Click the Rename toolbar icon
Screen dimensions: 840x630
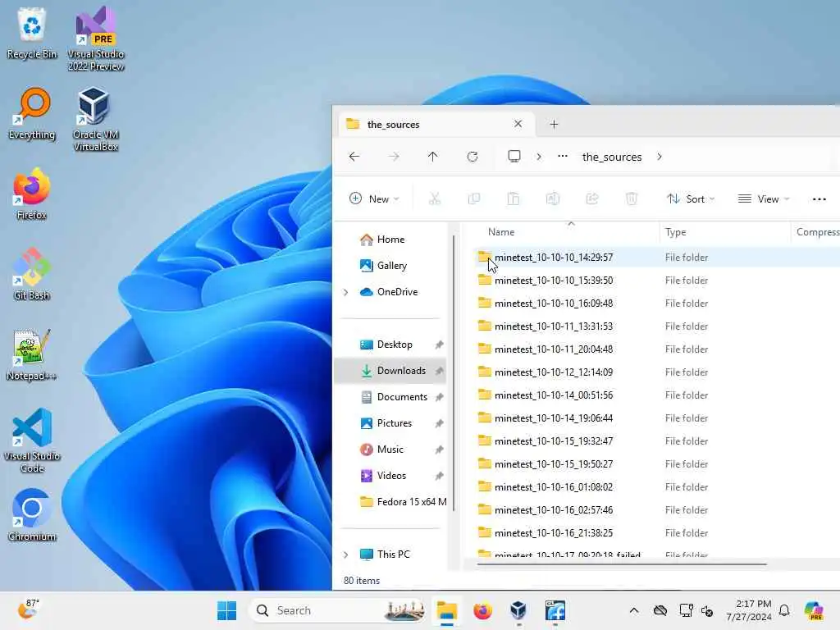pos(552,199)
